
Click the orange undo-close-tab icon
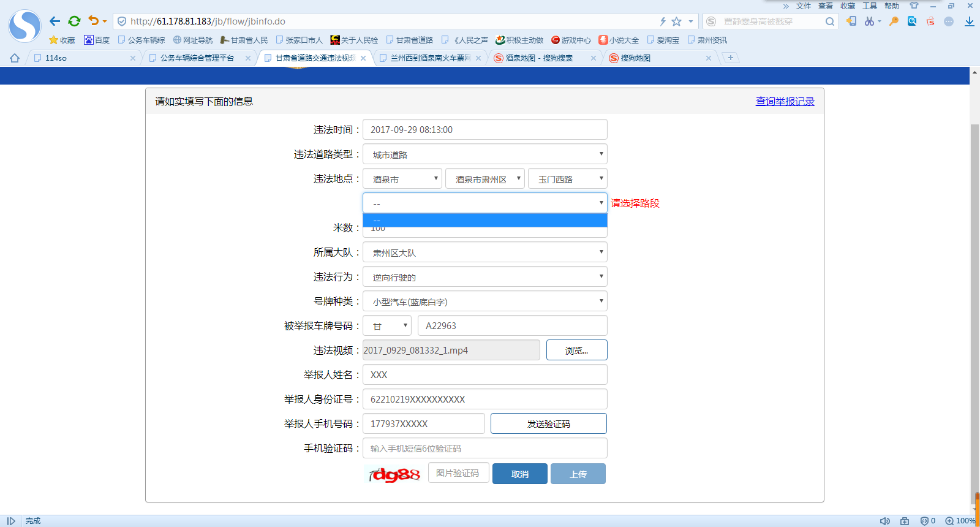(x=93, y=21)
